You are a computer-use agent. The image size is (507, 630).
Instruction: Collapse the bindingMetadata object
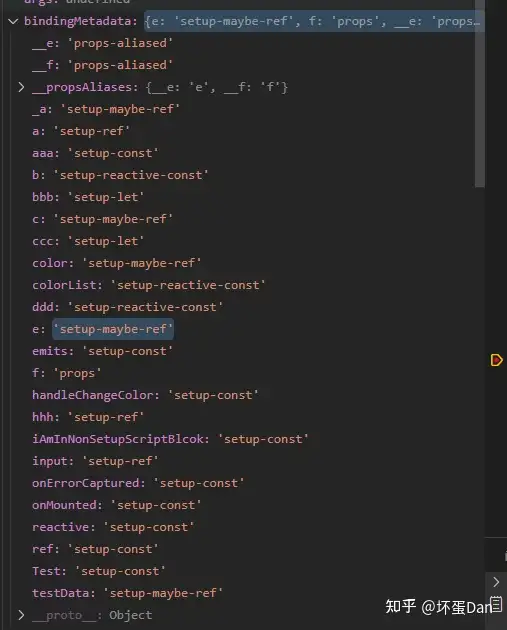click(13, 21)
